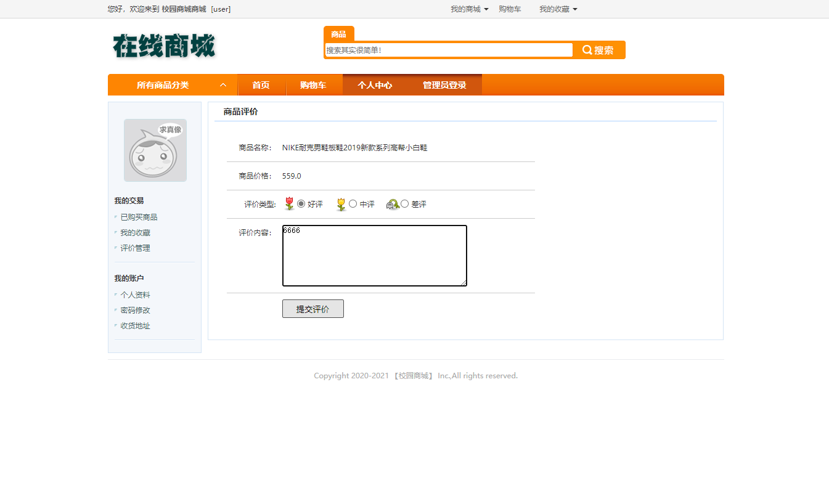
Task: Open the 密码修改 page
Action: pyautogui.click(x=134, y=310)
